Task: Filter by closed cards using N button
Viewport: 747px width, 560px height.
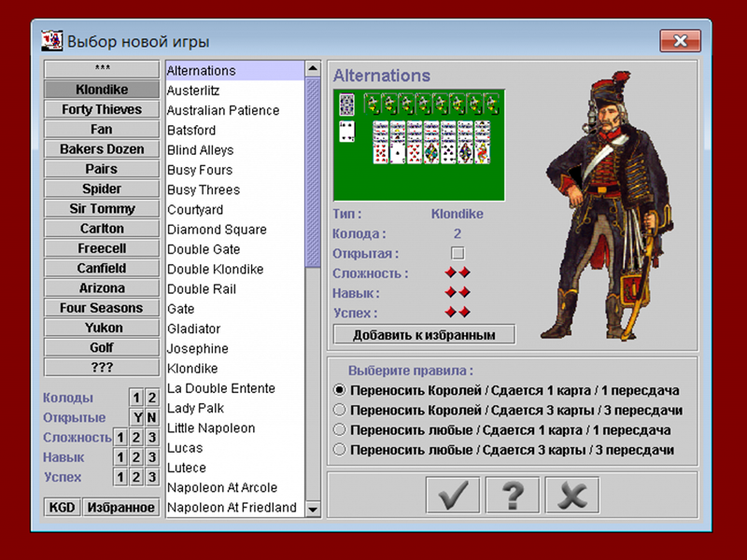Action: click(151, 417)
